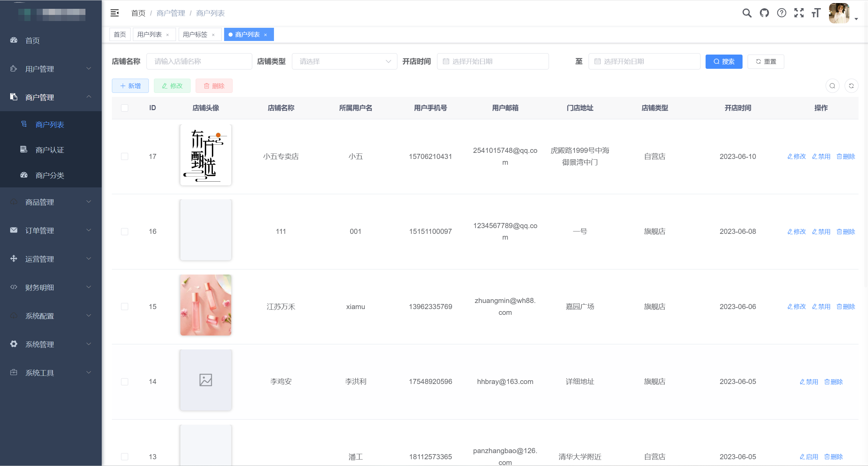Check the row with ID 13
Viewport: 868px width, 466px height.
pyautogui.click(x=124, y=457)
